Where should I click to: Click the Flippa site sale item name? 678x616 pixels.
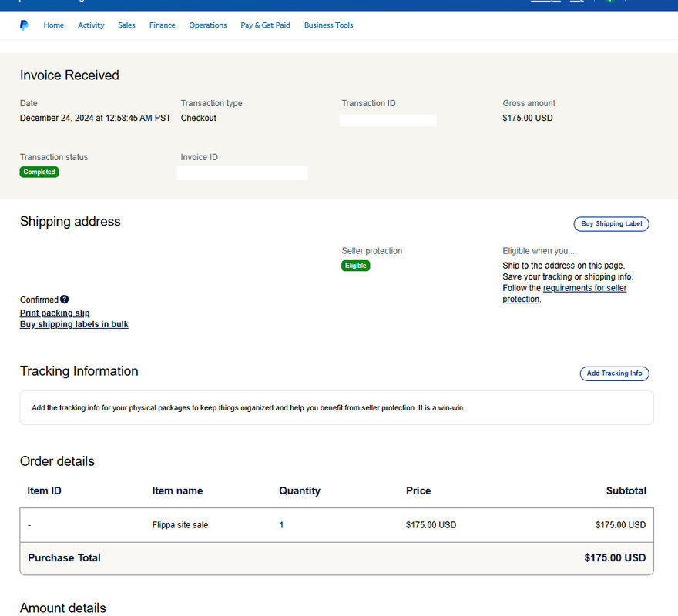[x=180, y=525]
